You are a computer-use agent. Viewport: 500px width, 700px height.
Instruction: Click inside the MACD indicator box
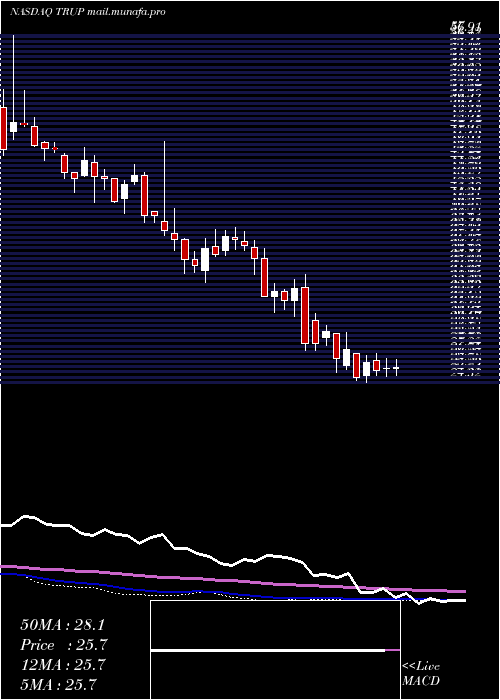coord(275,650)
